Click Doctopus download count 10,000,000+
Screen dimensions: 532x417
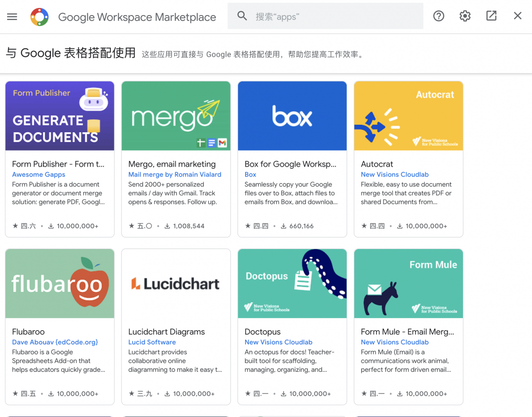306,394
